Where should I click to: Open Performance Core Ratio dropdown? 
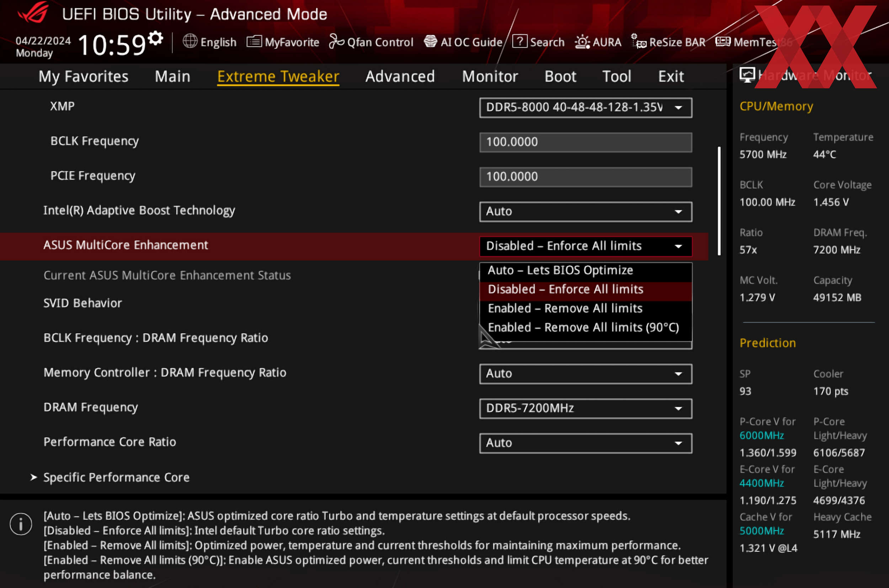click(585, 443)
